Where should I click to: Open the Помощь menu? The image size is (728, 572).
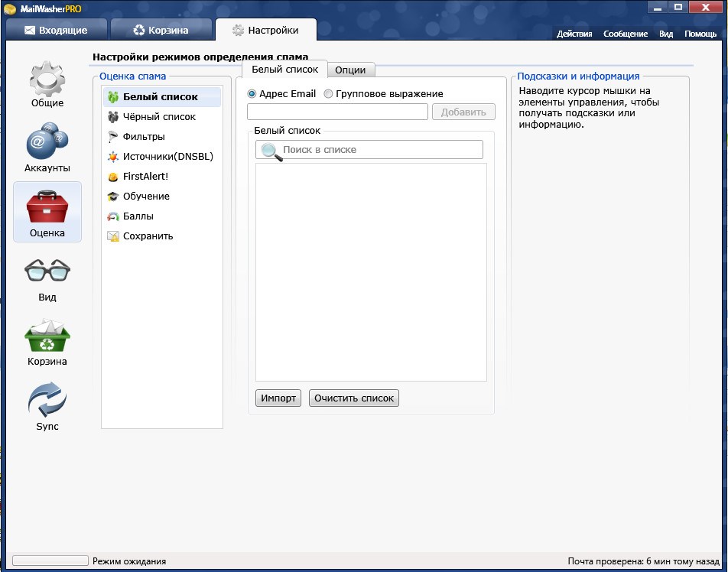(x=700, y=34)
